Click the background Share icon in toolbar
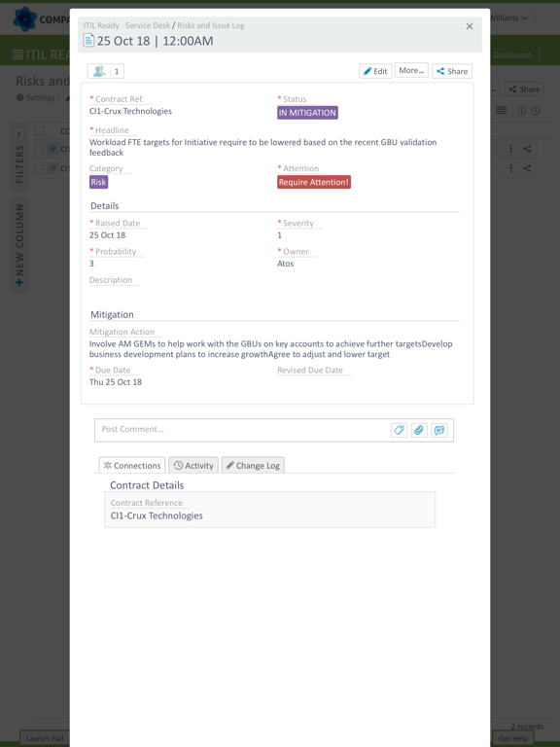This screenshot has height=747, width=560. [x=524, y=89]
